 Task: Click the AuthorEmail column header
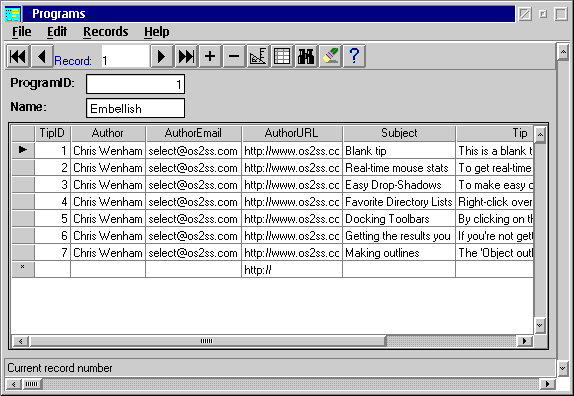193,133
